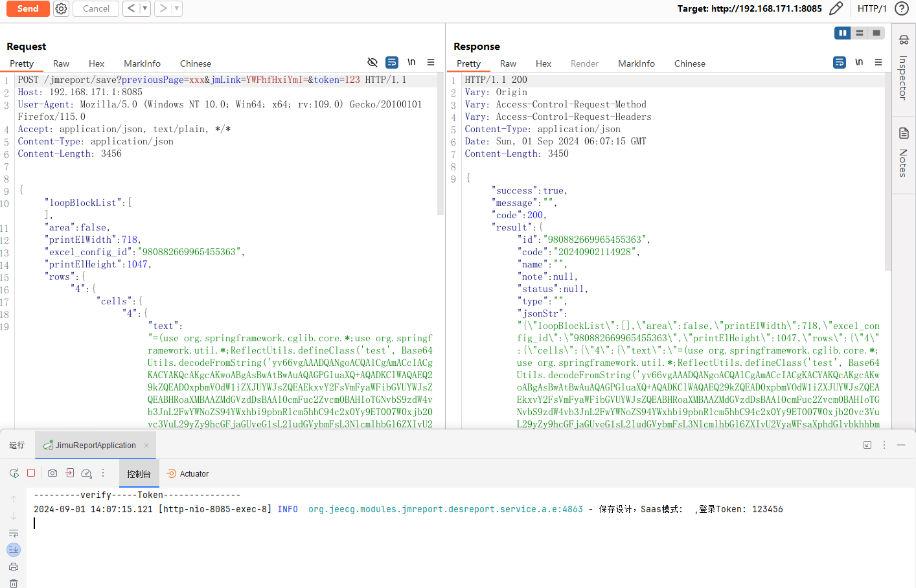The height and width of the screenshot is (588, 916).
Task: Open the Request MarkInfo tab
Action: pos(142,63)
